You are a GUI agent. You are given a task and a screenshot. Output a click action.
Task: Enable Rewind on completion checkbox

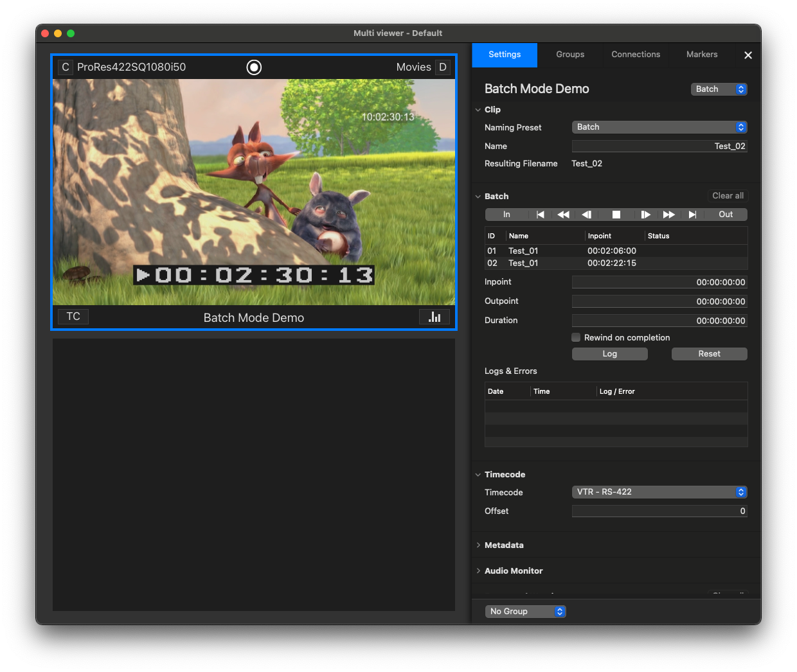(x=576, y=337)
